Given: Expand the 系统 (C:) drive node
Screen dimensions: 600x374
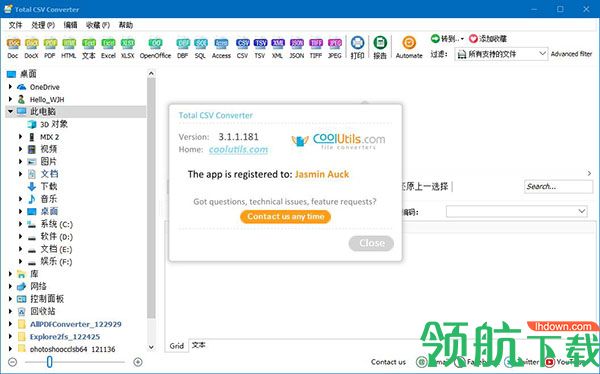Looking at the screenshot, I should (21, 224).
